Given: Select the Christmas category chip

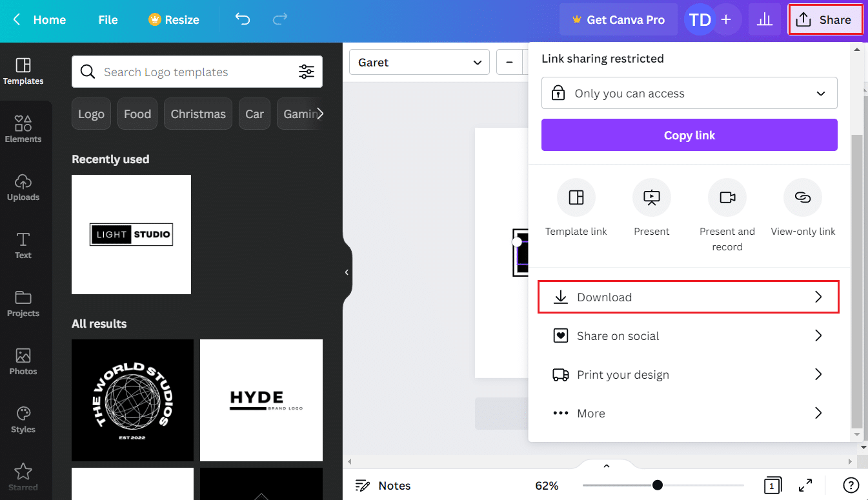Looking at the screenshot, I should pos(198,114).
